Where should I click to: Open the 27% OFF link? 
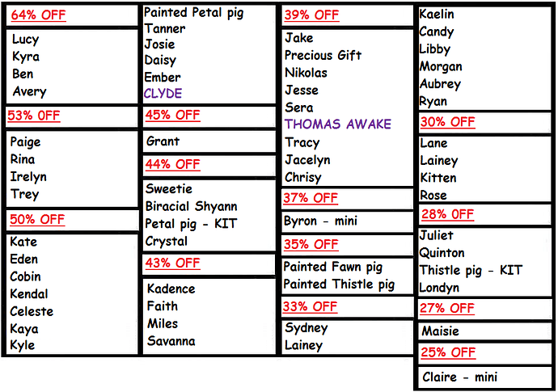pos(447,308)
